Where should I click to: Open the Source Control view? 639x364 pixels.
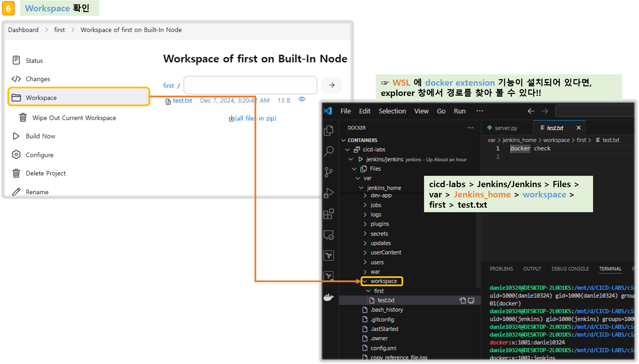pos(329,172)
